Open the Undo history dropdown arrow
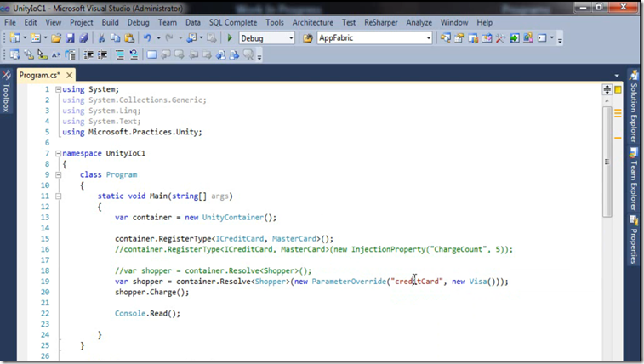Image resolution: width=644 pixels, height=364 pixels. pyautogui.click(x=158, y=38)
